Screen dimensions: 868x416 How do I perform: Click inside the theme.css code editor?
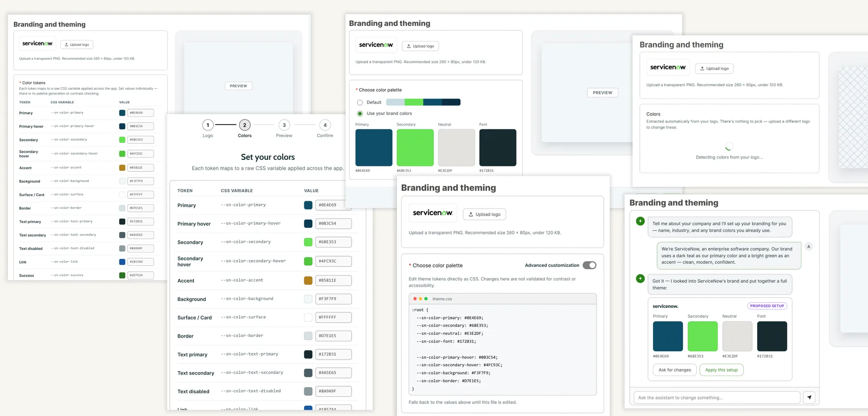click(x=502, y=349)
